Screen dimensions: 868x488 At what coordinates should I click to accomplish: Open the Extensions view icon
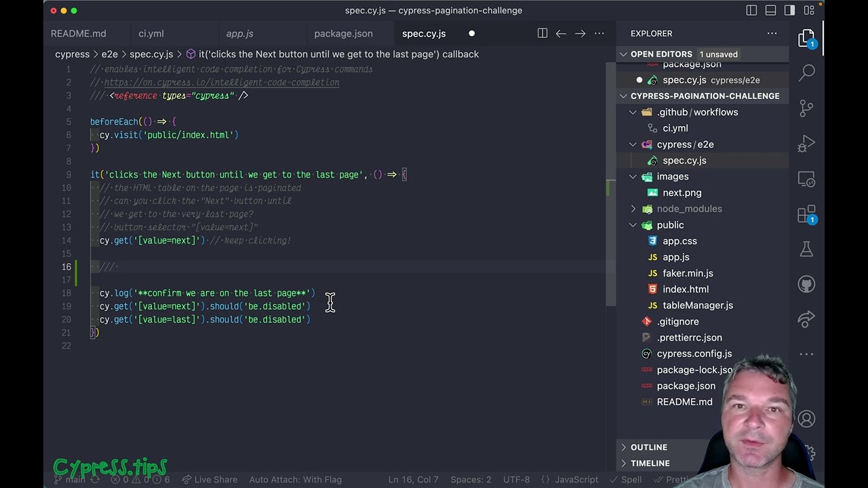coord(806,216)
